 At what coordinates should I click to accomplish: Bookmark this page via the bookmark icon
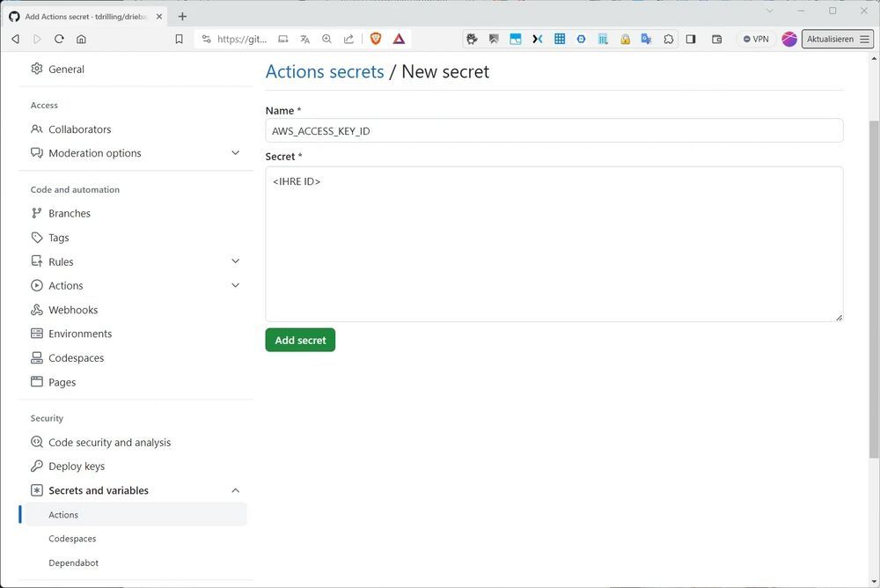coord(179,39)
